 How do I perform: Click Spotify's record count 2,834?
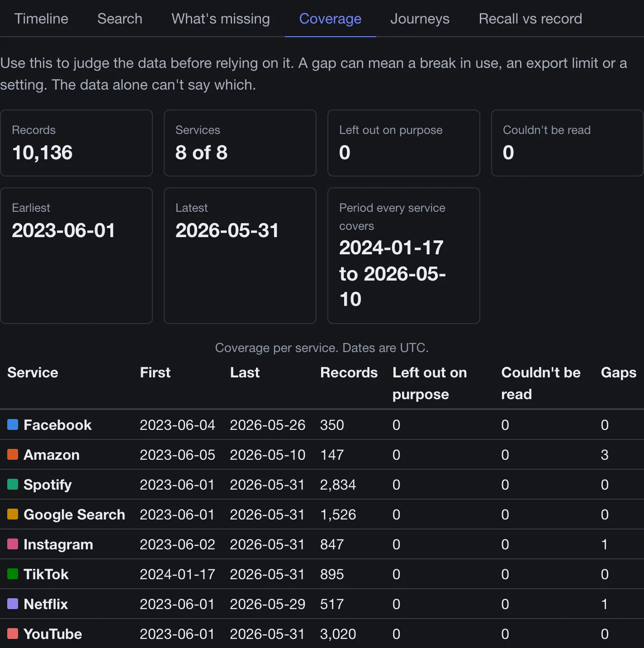(x=338, y=485)
